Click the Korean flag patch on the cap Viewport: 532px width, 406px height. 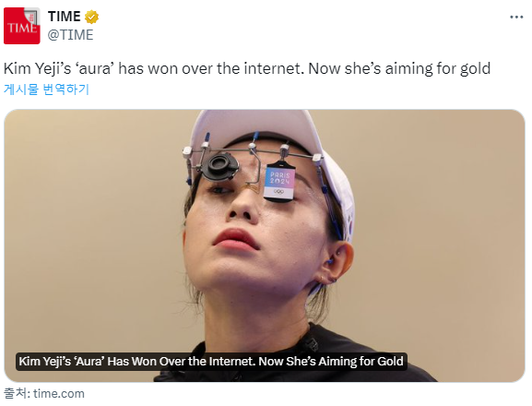(x=349, y=224)
